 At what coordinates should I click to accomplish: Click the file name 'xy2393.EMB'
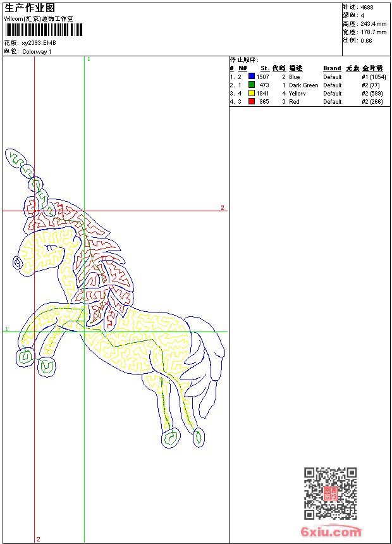(39, 43)
